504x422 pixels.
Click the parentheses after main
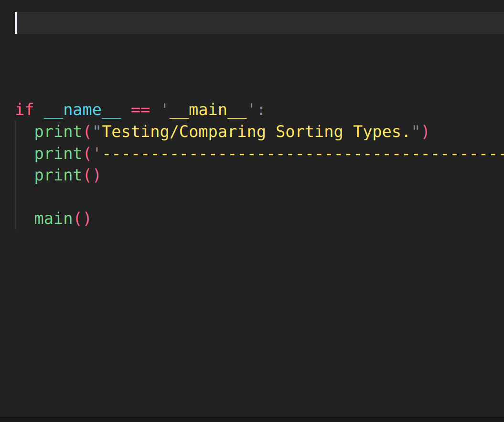(x=82, y=219)
